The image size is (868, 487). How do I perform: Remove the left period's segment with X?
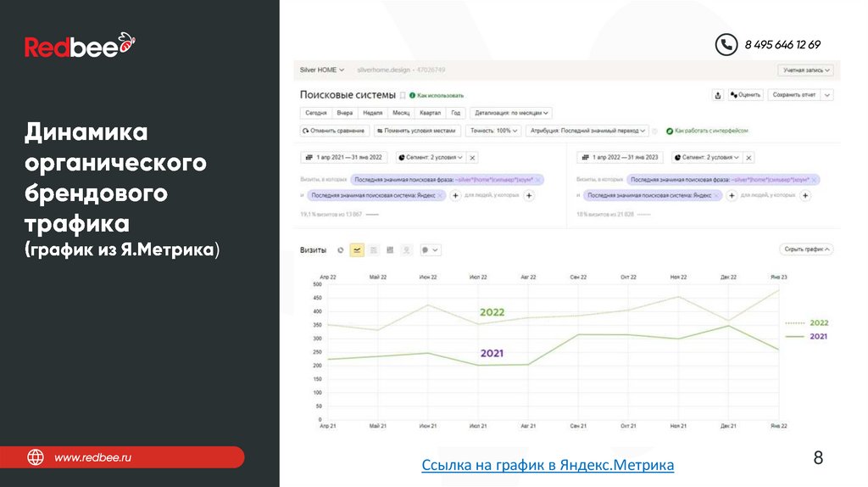tap(472, 158)
